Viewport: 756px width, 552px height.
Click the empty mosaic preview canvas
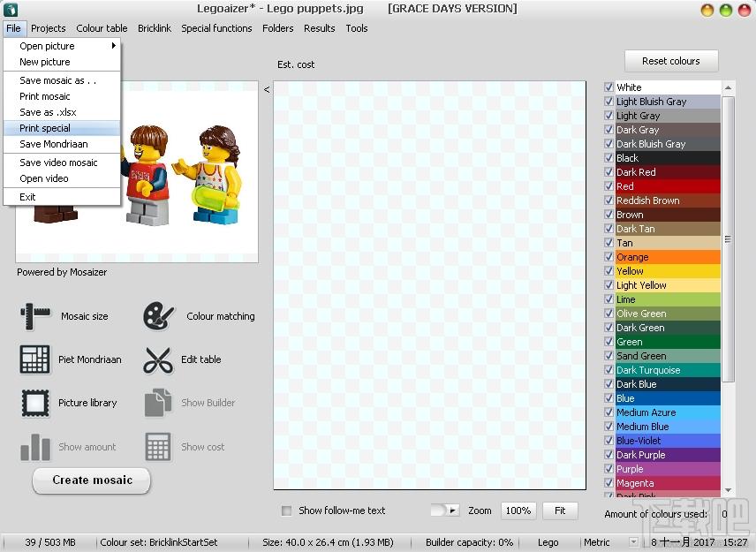coord(429,285)
